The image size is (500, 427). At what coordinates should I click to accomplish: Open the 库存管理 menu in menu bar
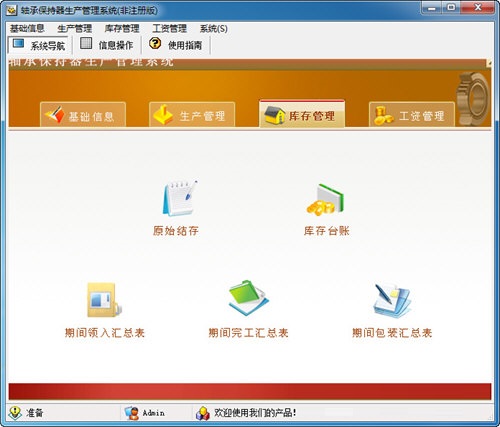click(x=122, y=29)
